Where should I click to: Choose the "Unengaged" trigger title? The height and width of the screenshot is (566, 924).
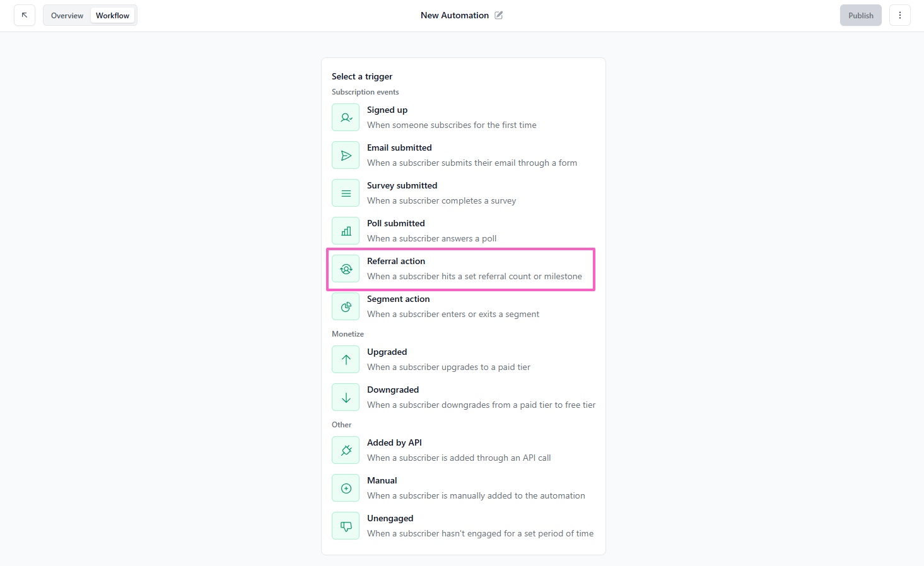click(390, 518)
